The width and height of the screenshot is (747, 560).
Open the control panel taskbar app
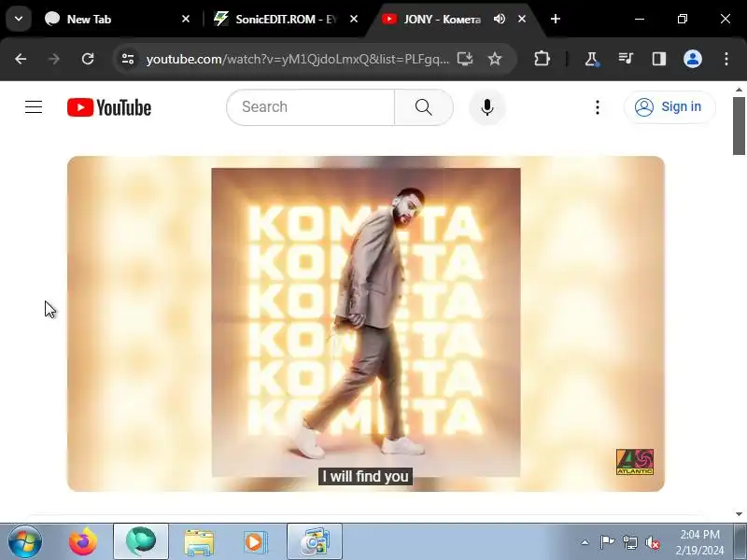point(315,541)
